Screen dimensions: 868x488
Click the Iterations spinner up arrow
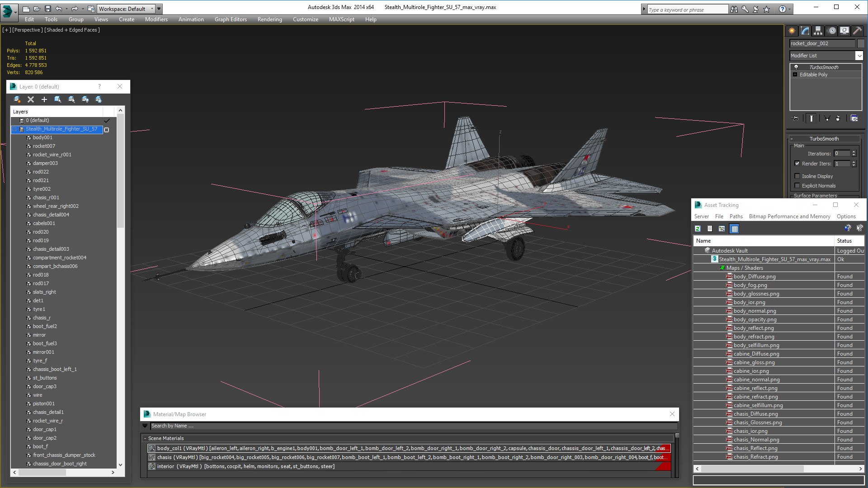pos(854,152)
